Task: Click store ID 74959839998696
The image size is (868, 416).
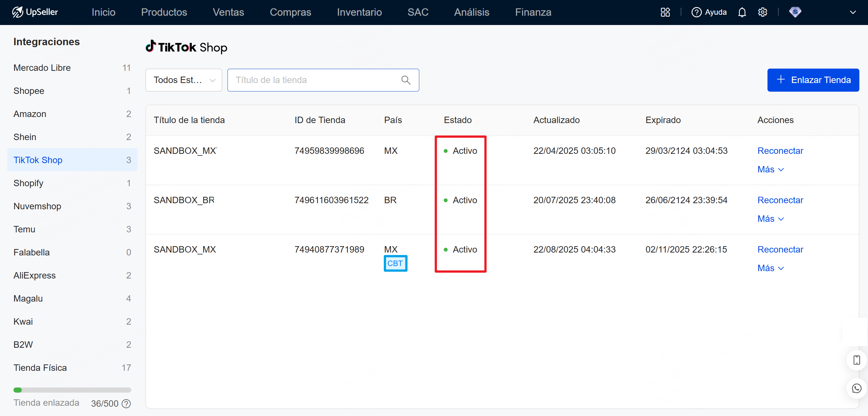Action: click(329, 151)
